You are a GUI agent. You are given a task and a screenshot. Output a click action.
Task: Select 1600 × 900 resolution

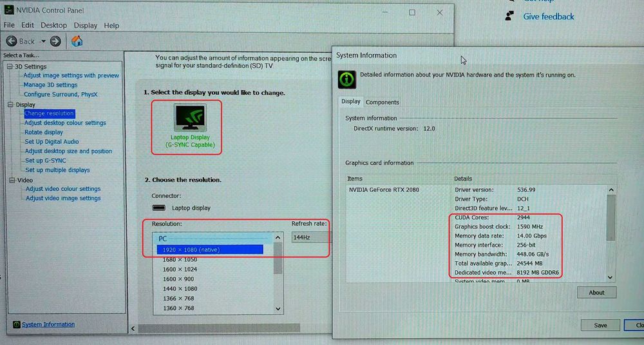click(x=178, y=279)
